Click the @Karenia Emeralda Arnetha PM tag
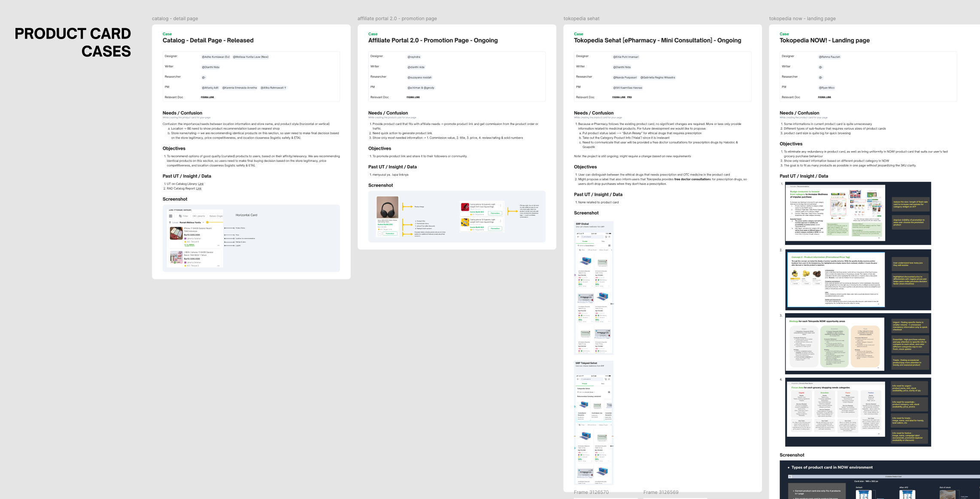Viewport: 980px width, 499px height. pos(240,88)
